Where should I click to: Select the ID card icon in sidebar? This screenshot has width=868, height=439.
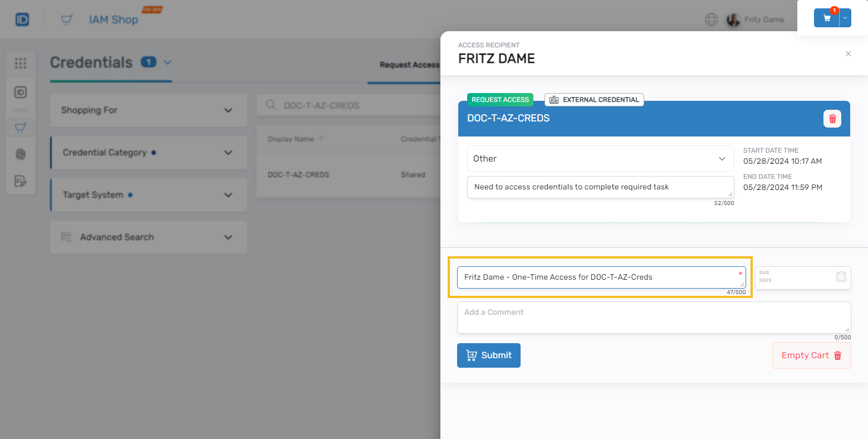tap(21, 92)
